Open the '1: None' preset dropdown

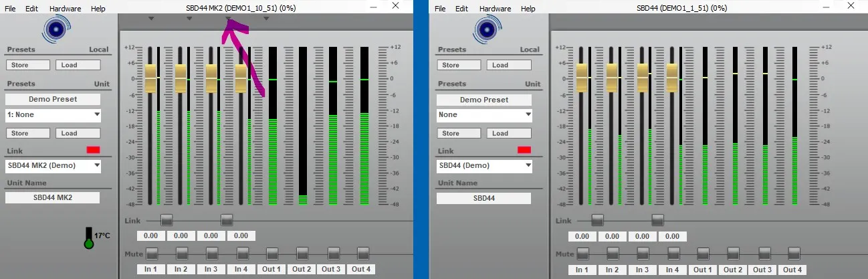pos(53,115)
